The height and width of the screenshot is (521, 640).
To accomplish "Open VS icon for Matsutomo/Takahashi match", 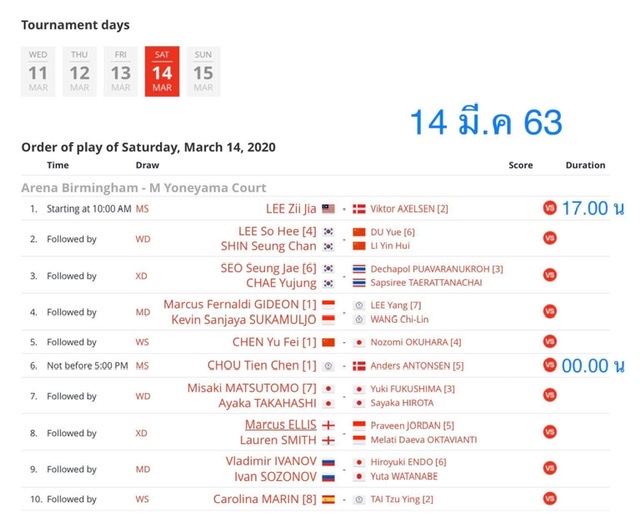I will (x=549, y=395).
